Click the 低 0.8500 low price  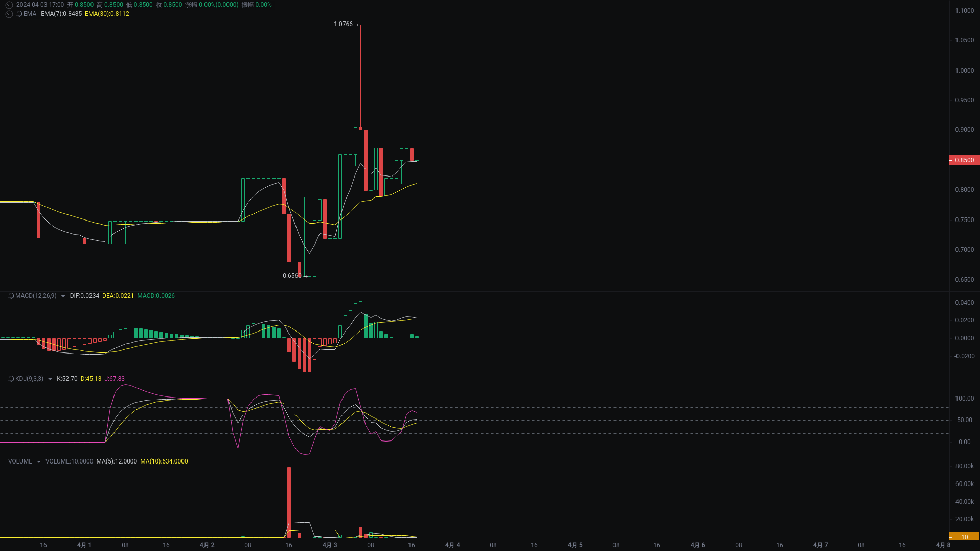pos(140,5)
